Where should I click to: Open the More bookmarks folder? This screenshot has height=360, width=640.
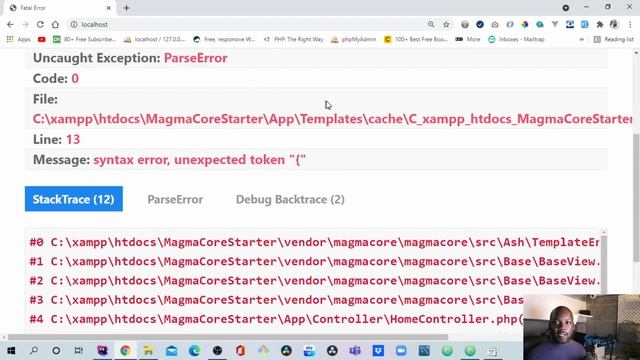point(468,40)
